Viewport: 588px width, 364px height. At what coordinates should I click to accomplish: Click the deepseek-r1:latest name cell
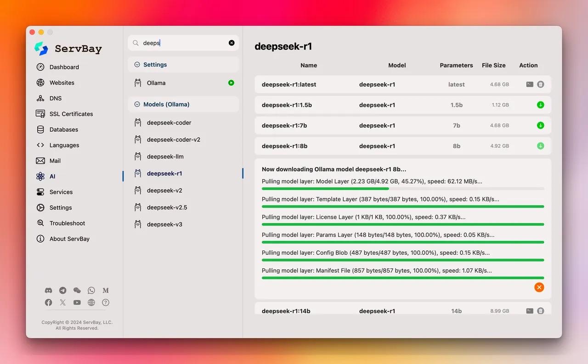289,84
